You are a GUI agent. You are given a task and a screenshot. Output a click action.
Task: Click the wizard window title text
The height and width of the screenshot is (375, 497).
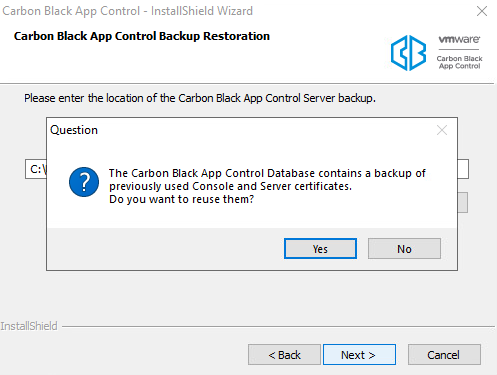(x=127, y=11)
